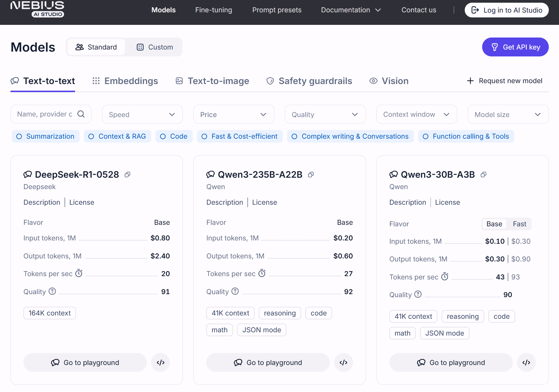Go to playground for Qwen3-30B-A3B
This screenshot has height=392, width=559.
coord(451,363)
